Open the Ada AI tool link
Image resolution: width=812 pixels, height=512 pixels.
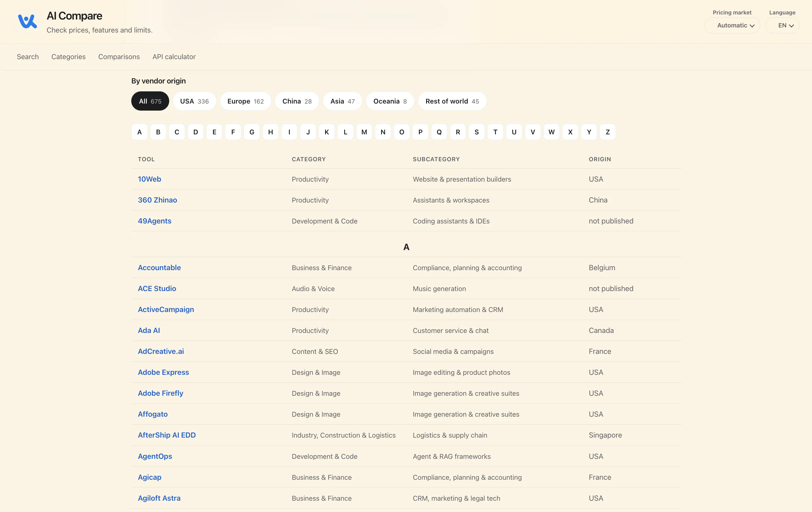click(x=149, y=330)
